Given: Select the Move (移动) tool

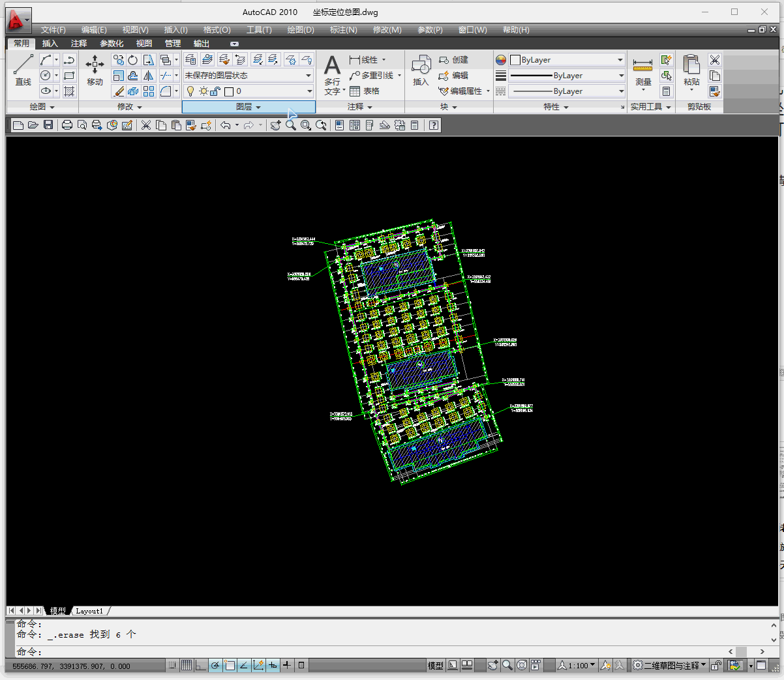Looking at the screenshot, I should click(95, 70).
